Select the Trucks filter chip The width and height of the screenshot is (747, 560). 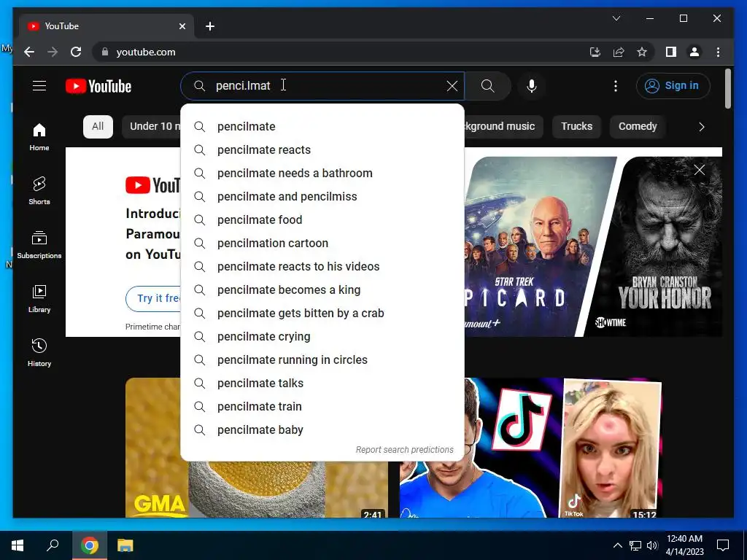(x=576, y=127)
